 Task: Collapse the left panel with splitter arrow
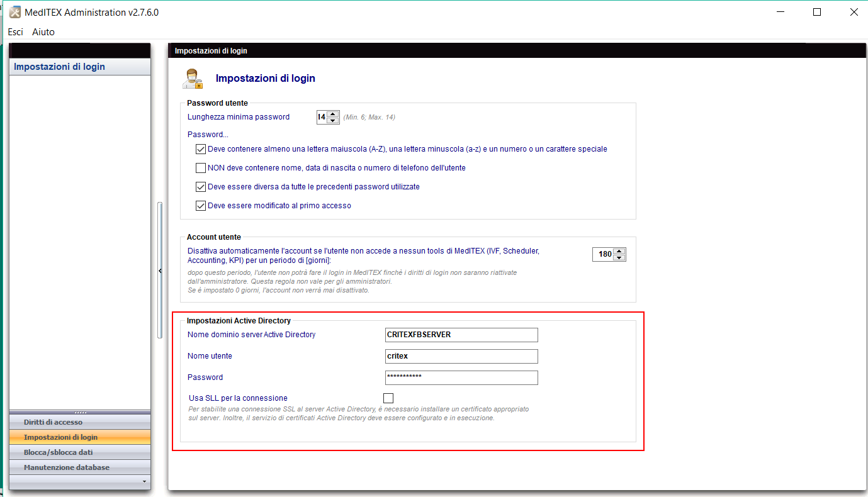click(x=160, y=271)
